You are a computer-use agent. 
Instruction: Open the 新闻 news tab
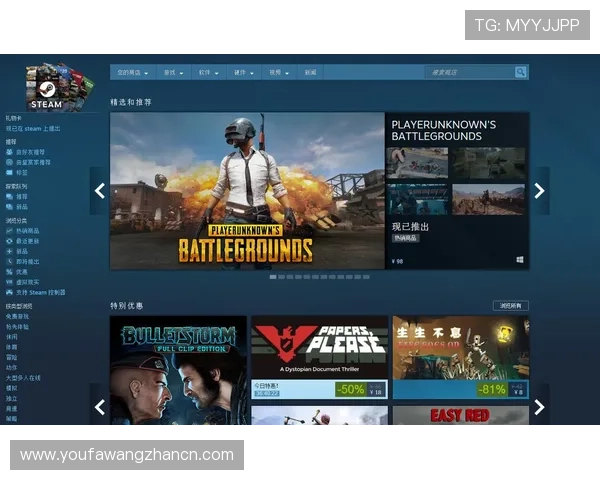[310, 72]
